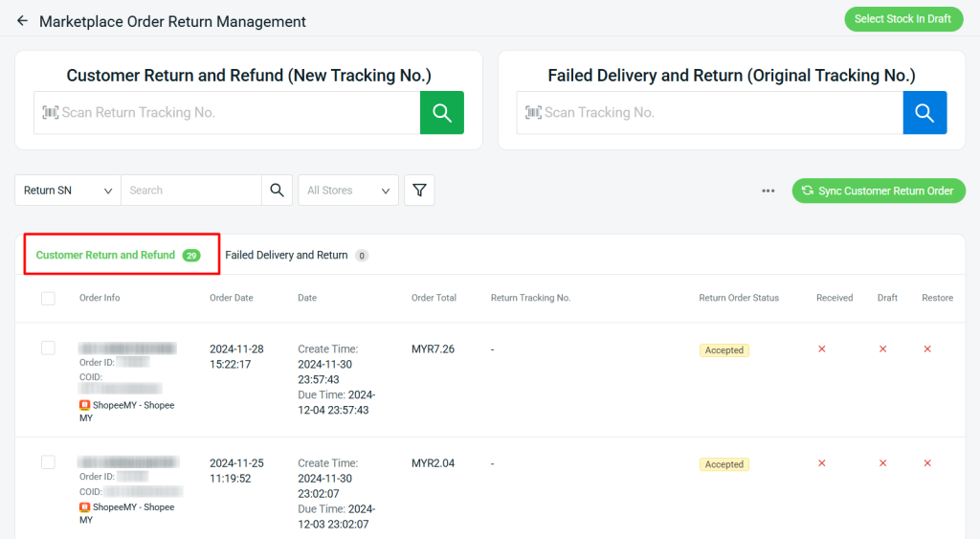
Task: Click blue search icon for Failed Delivery
Action: point(924,113)
